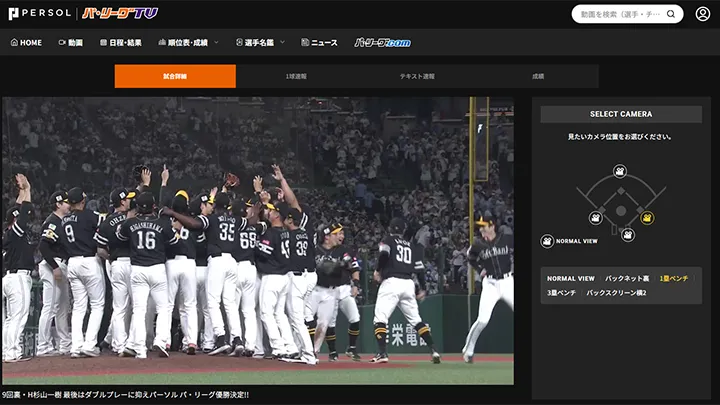Expand the 選手名鑑 dropdown chevron
This screenshot has width=720, height=405.
coord(282,42)
